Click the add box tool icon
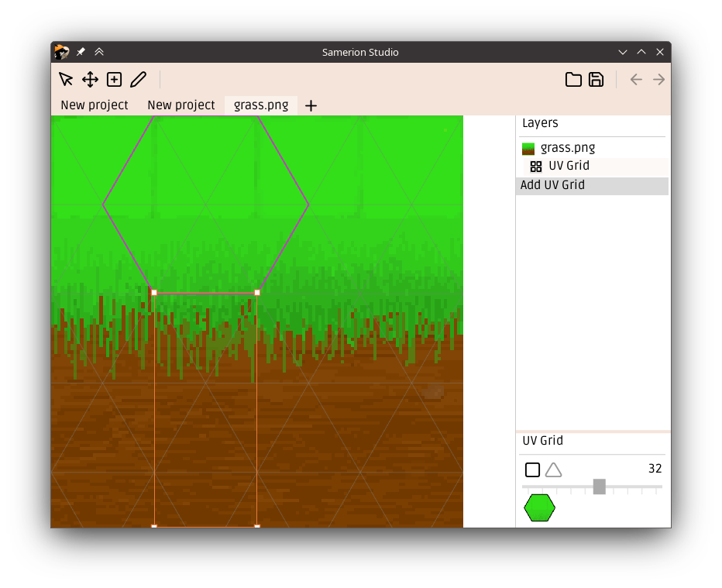Screen dimensions: 722x588 click(114, 79)
